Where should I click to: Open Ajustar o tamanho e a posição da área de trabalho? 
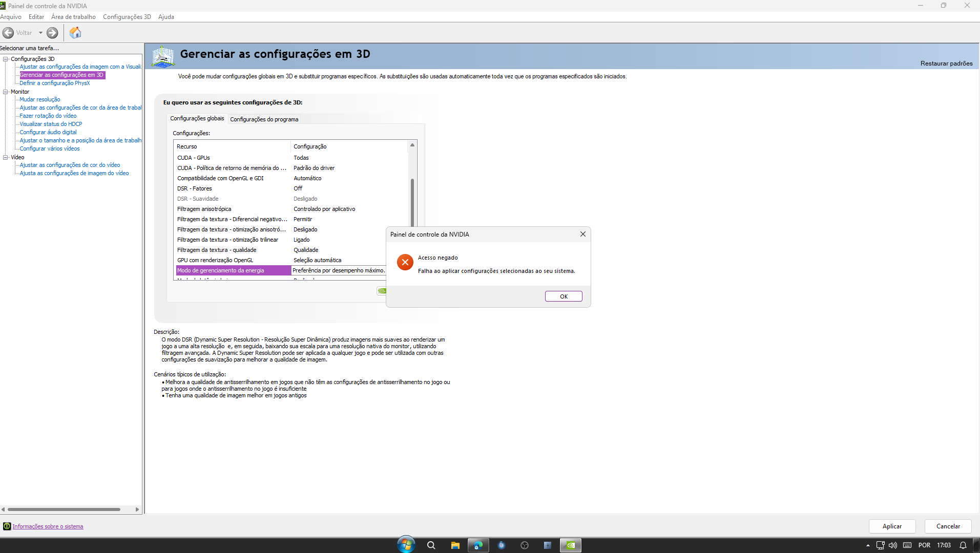(x=80, y=140)
